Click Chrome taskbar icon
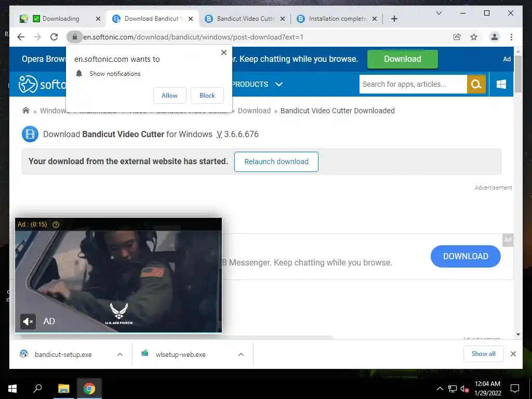532x399 pixels. 89,389
